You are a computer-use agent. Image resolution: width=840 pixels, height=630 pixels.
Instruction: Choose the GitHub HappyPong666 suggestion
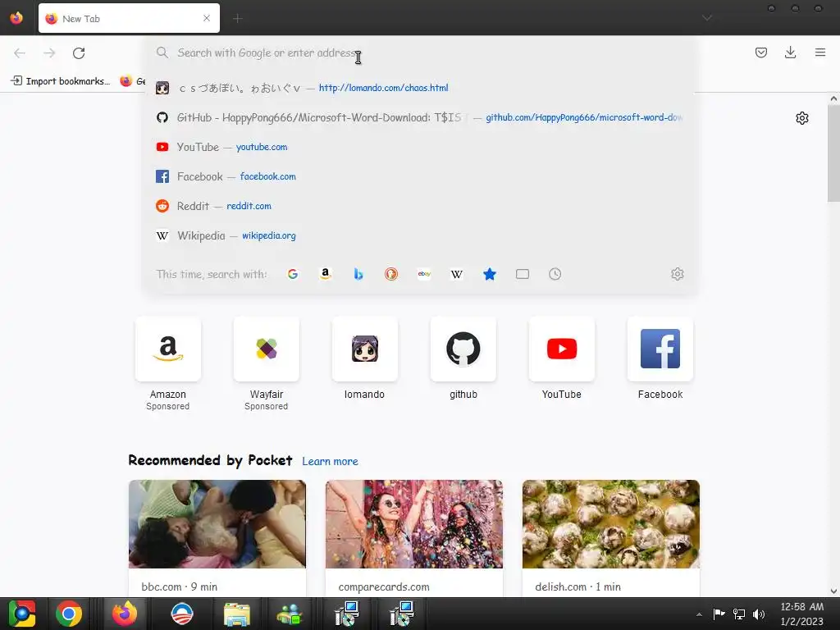coord(419,117)
